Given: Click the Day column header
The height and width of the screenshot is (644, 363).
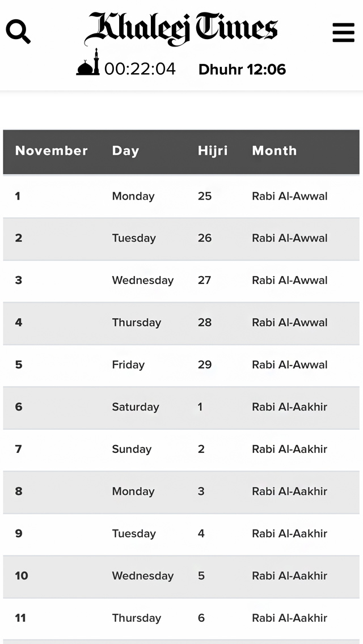Looking at the screenshot, I should 125,151.
